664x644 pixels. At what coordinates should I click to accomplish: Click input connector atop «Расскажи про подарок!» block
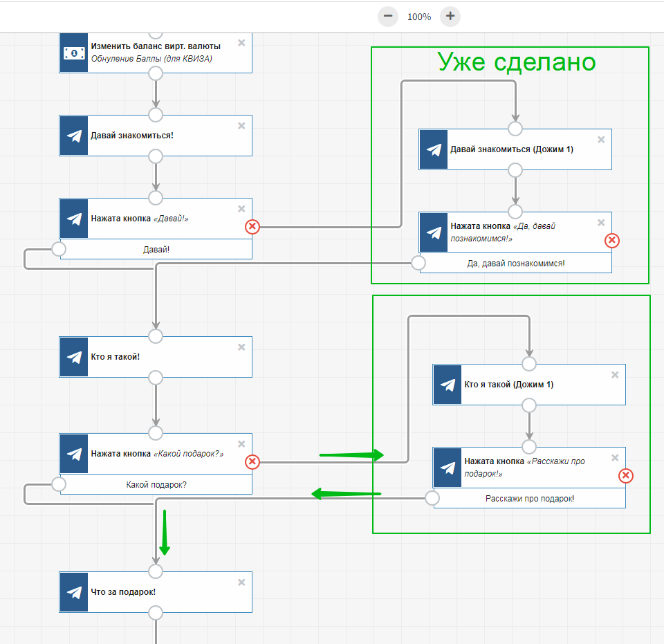(529, 447)
